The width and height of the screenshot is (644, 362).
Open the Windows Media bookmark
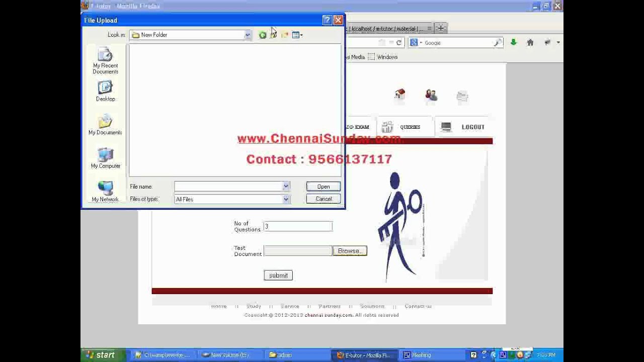(x=355, y=57)
